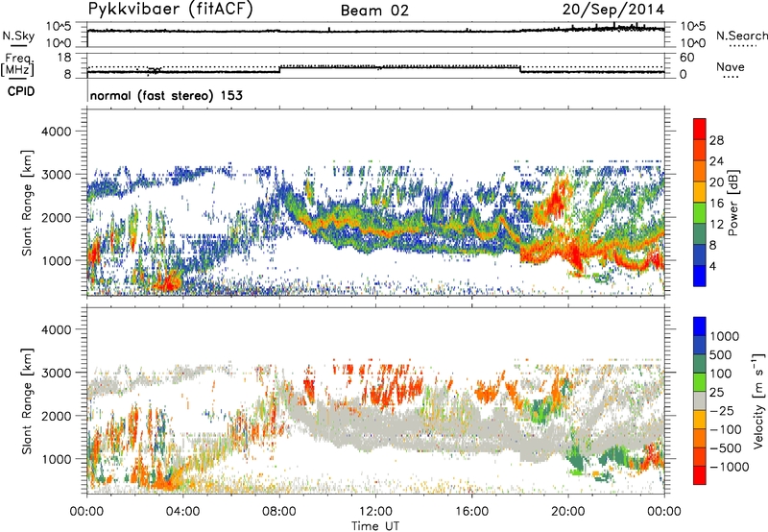
Task: Click the solid line sample under N.Sky
Action: point(18,44)
